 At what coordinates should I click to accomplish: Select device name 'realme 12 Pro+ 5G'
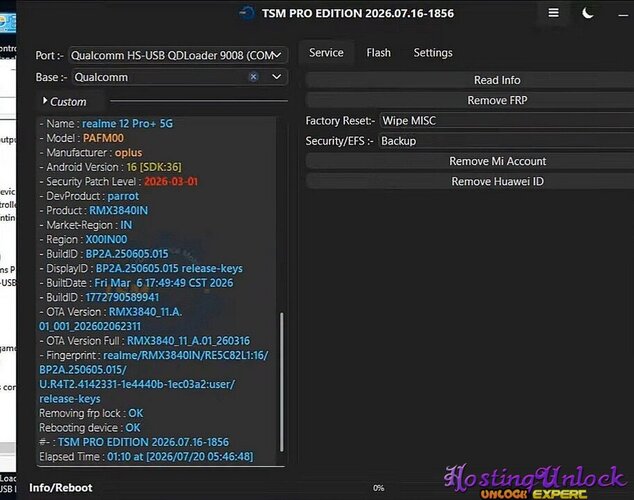[127, 123]
